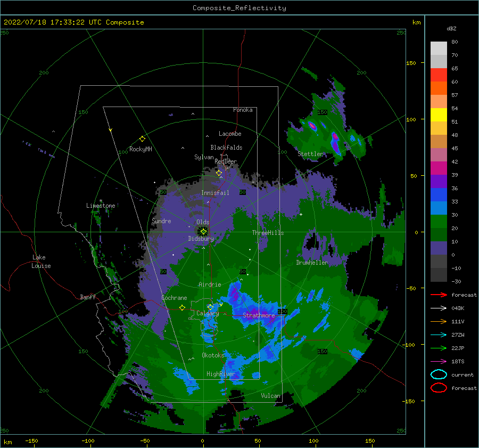Click the 57 dBZ scale value
479x448 pixels.
click(x=455, y=95)
